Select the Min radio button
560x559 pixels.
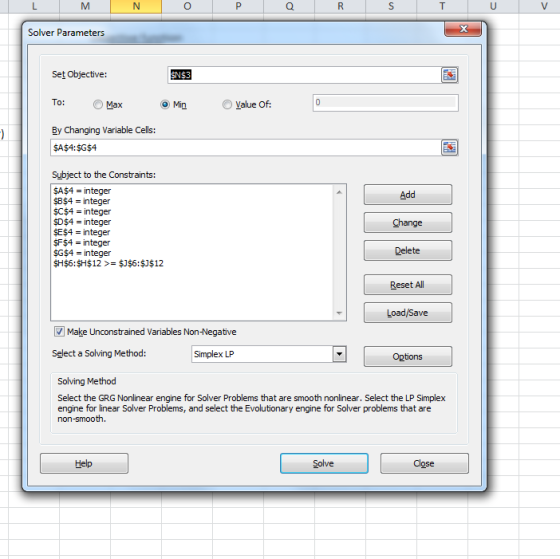pyautogui.click(x=165, y=104)
